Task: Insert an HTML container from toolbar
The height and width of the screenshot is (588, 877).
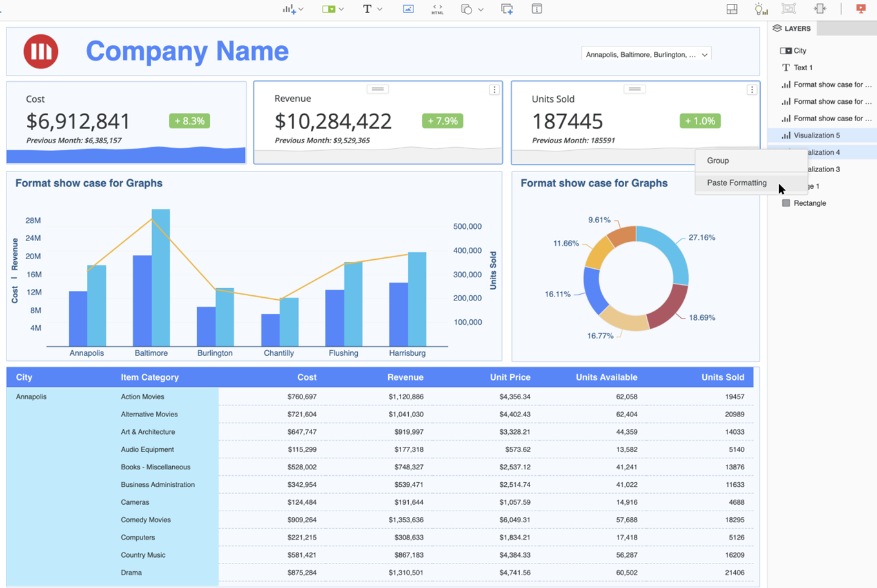Action: (437, 9)
